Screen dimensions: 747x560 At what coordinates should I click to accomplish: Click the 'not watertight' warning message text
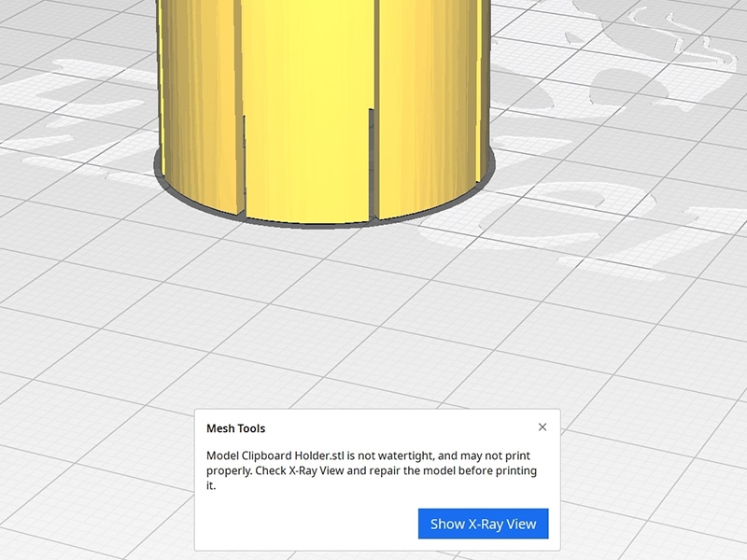pyautogui.click(x=372, y=470)
